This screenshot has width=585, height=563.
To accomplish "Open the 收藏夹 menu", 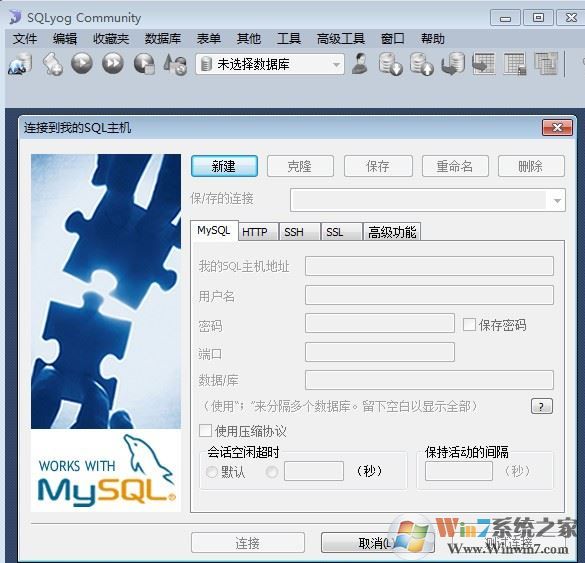I will point(111,39).
